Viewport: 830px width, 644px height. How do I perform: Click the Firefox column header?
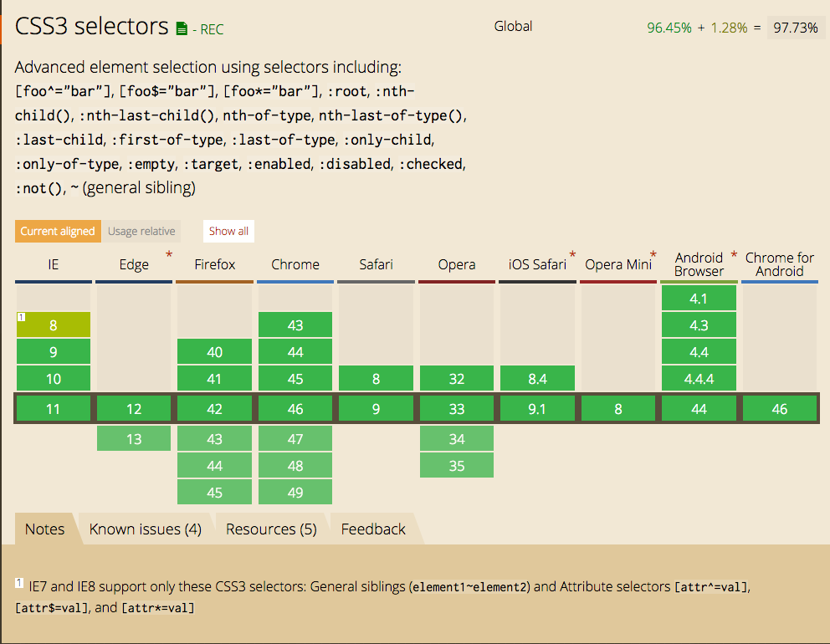214,264
